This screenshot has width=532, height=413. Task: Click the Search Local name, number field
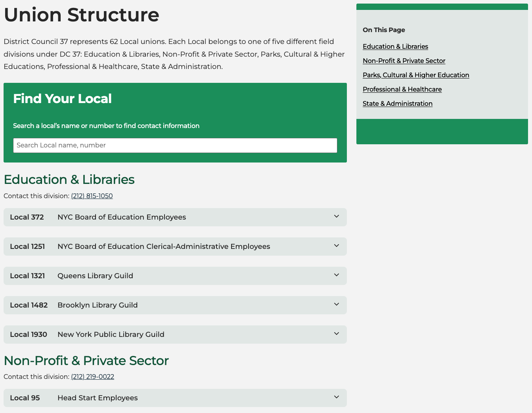click(175, 145)
